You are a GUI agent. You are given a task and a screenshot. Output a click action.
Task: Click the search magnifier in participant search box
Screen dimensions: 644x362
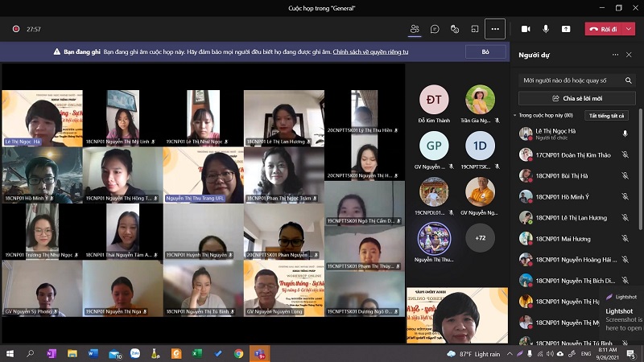point(625,80)
